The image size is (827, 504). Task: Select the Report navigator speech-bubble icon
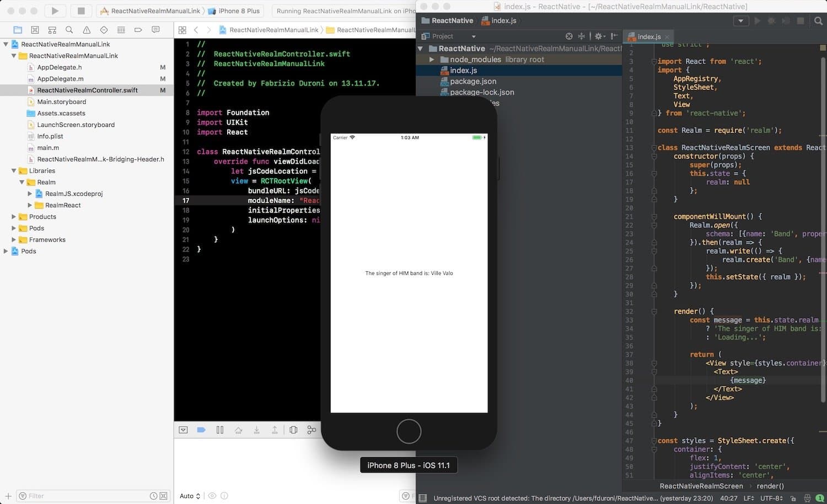(155, 30)
